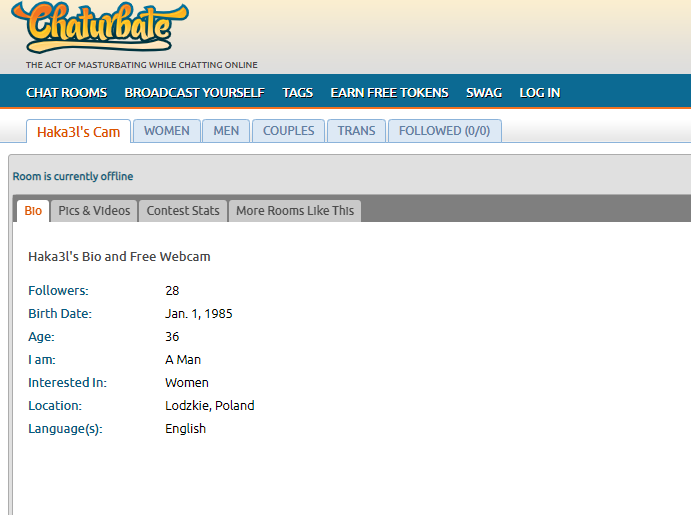Click the 'Interested In:' label
This screenshot has width=691, height=515.
coord(67,382)
